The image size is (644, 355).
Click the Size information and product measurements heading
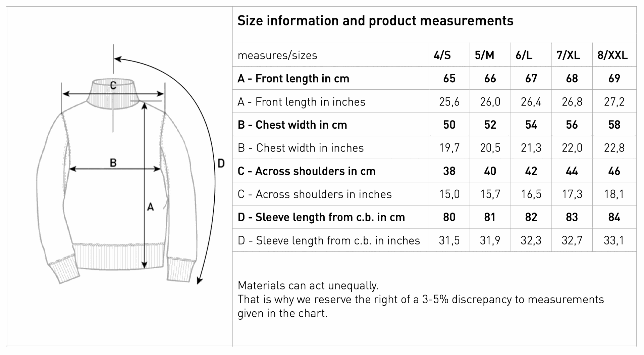click(375, 21)
